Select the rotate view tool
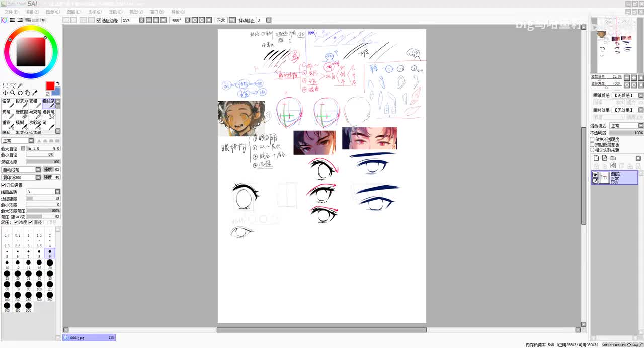The height and width of the screenshot is (348, 644). coord(20,93)
